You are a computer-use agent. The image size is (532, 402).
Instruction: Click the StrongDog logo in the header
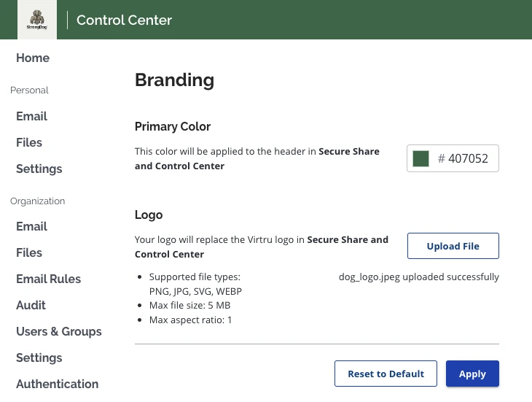click(32, 20)
